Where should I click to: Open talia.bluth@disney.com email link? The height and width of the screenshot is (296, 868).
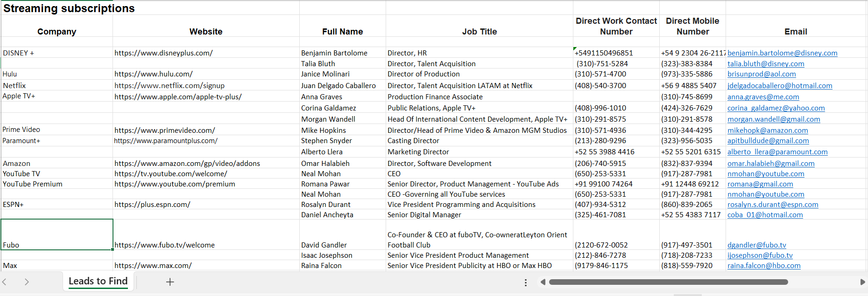click(x=766, y=64)
